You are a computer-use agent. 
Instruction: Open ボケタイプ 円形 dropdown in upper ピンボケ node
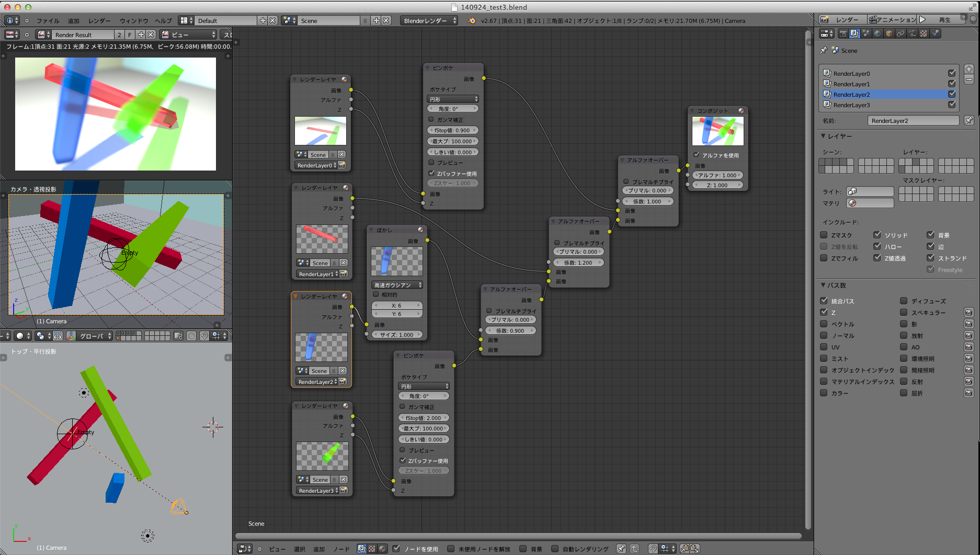(453, 99)
